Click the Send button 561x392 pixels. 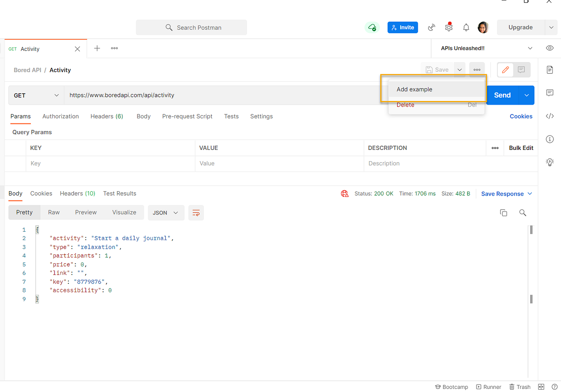(502, 95)
